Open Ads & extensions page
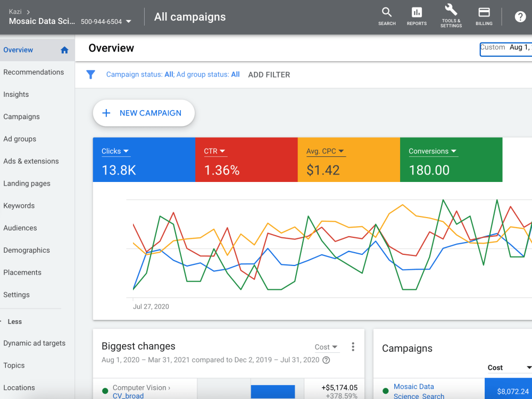This screenshot has height=399, width=532. click(31, 161)
